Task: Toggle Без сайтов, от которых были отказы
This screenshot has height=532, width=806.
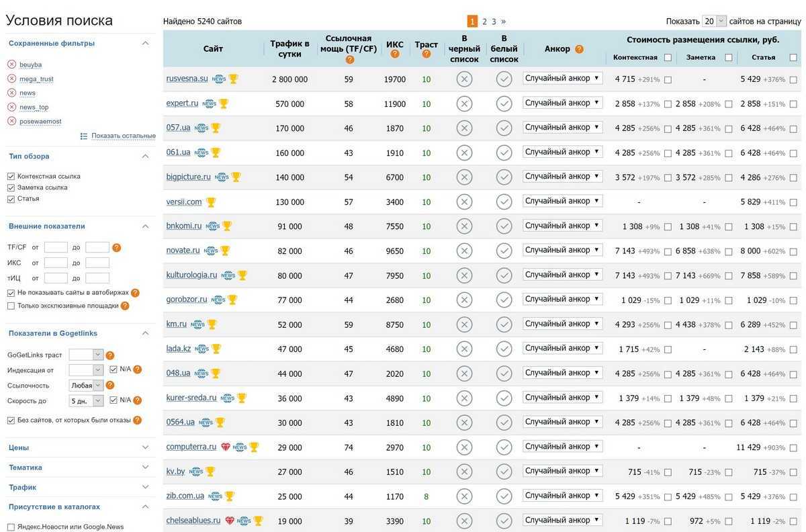Action: [x=11, y=420]
